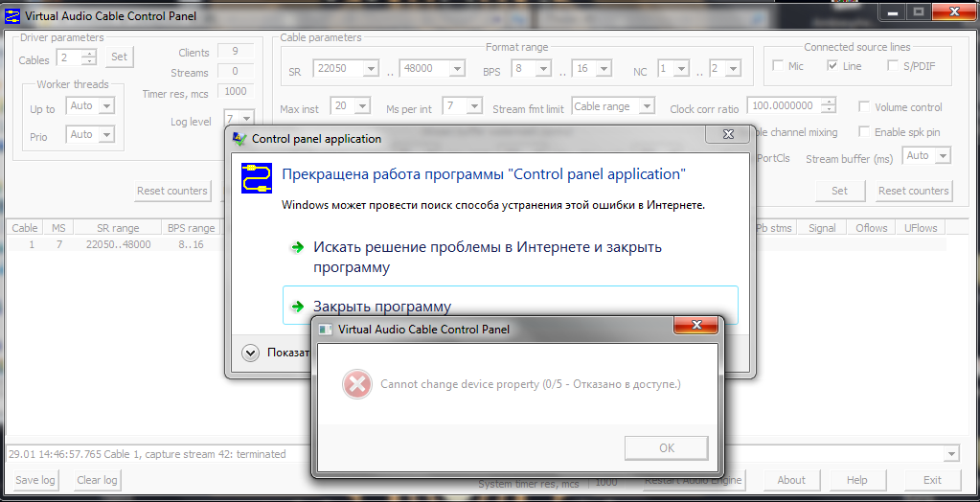Toggle the S/PDIF source line checkbox

coord(893,66)
